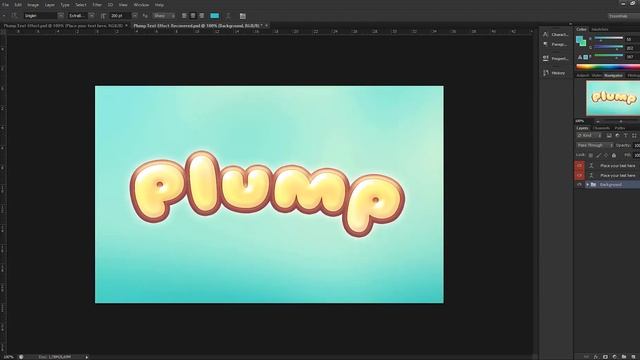
Task: Right align the text
Action: point(202,16)
